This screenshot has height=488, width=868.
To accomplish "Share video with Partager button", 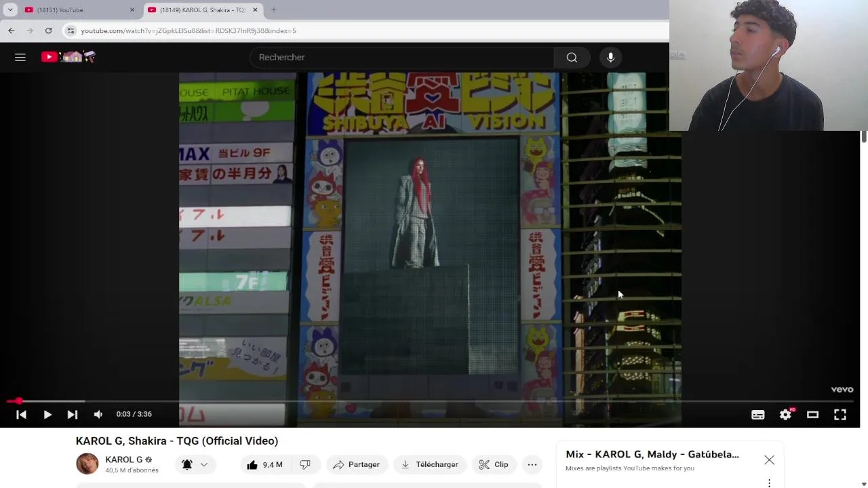I will 357,464.
